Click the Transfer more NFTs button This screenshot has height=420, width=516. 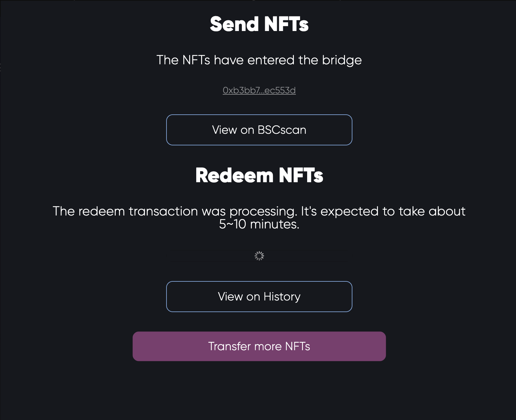[259, 346]
